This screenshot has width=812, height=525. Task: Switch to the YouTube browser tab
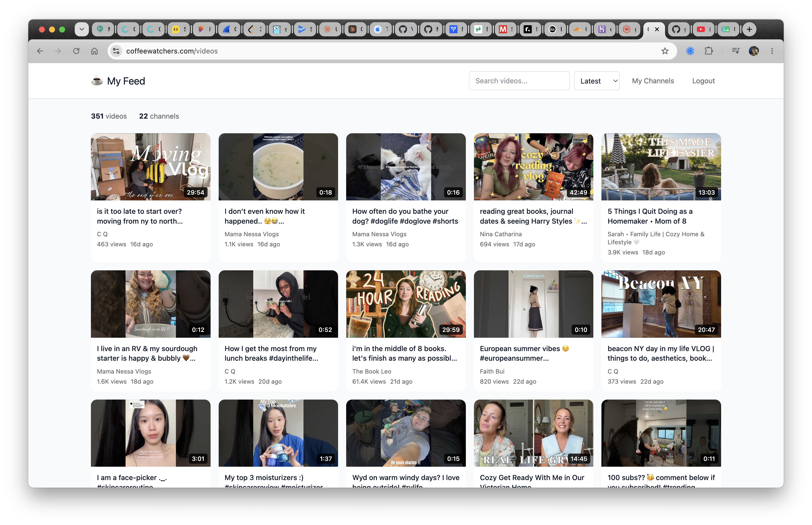click(x=704, y=30)
